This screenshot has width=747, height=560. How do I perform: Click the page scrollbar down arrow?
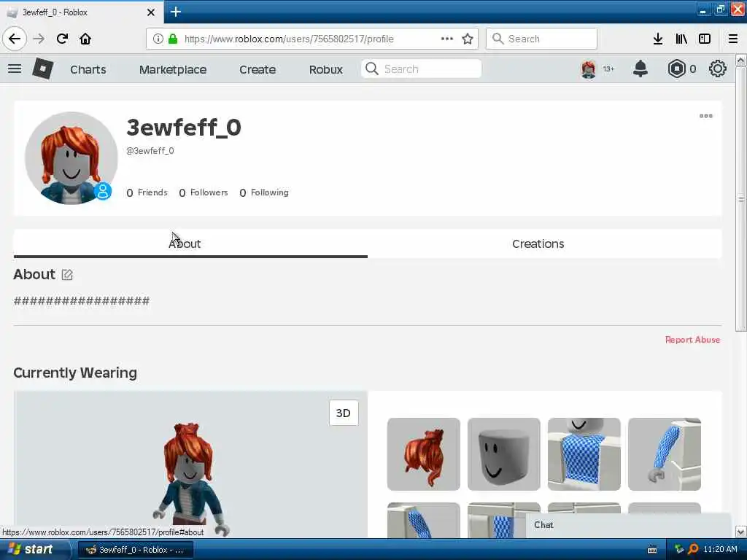point(741,532)
